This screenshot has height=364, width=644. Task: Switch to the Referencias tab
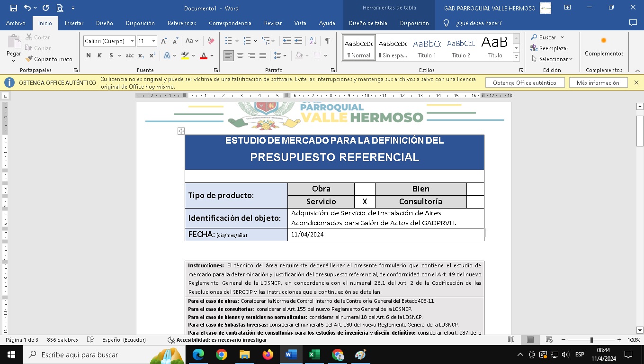click(181, 23)
